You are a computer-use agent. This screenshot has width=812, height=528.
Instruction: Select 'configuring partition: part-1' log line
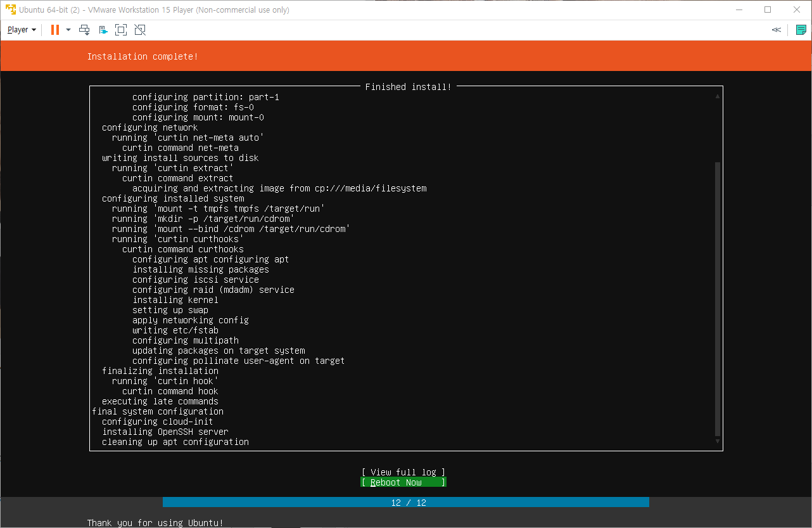coord(206,97)
